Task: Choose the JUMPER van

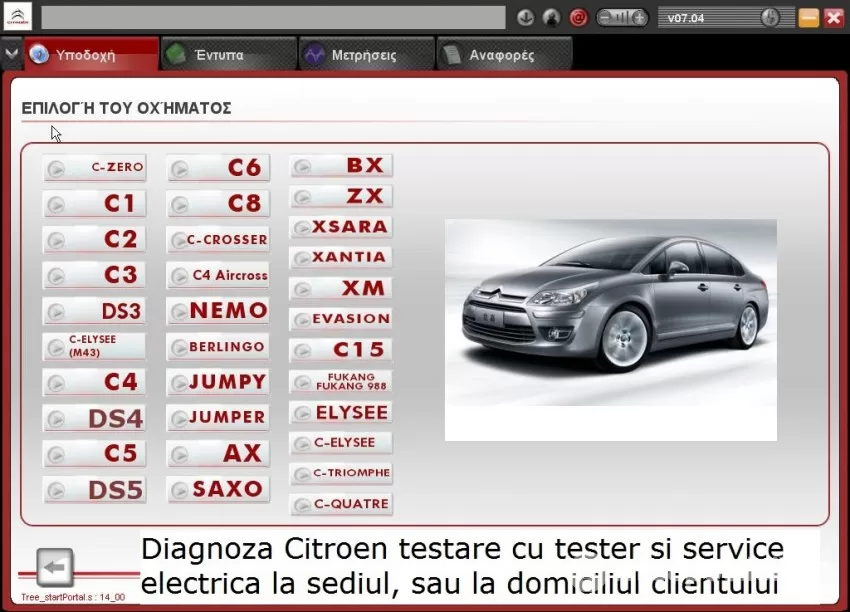Action: [218, 418]
